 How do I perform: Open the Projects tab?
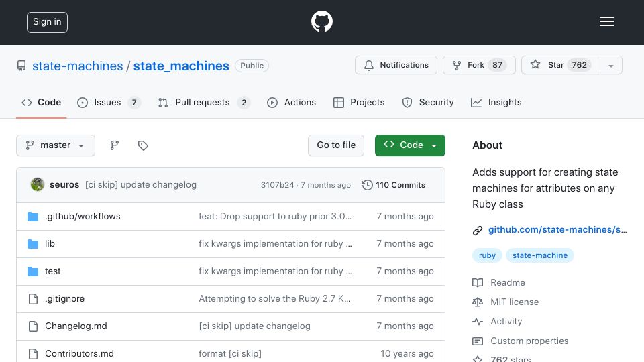coord(359,102)
